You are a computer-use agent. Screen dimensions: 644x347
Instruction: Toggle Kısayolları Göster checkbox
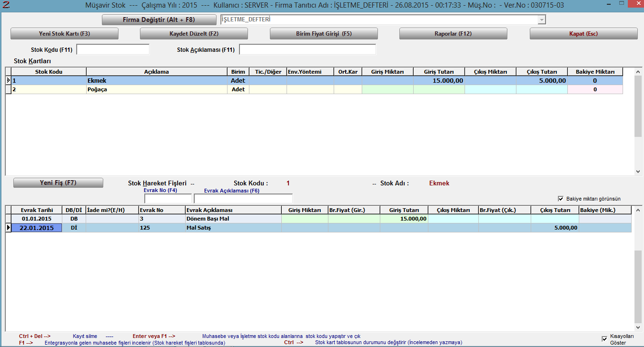click(x=604, y=338)
